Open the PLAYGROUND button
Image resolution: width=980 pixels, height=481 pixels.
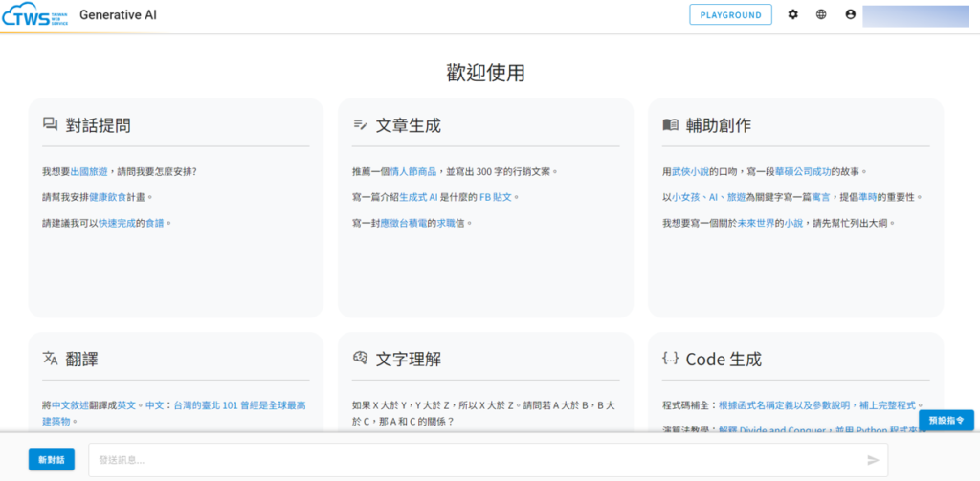pyautogui.click(x=730, y=15)
